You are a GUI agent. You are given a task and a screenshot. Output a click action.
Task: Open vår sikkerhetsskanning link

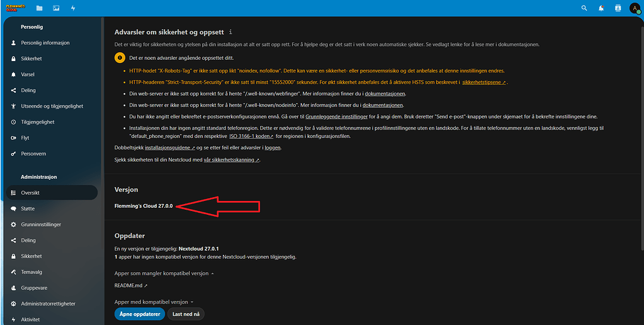pyautogui.click(x=232, y=160)
